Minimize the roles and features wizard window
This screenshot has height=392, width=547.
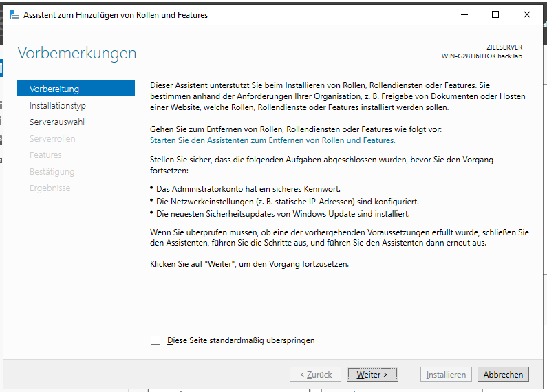[463, 14]
